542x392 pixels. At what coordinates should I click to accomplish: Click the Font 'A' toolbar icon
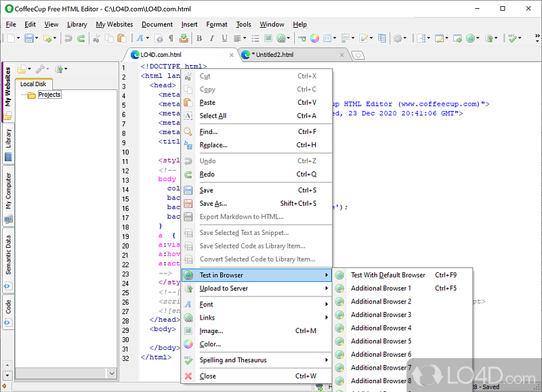point(140,38)
